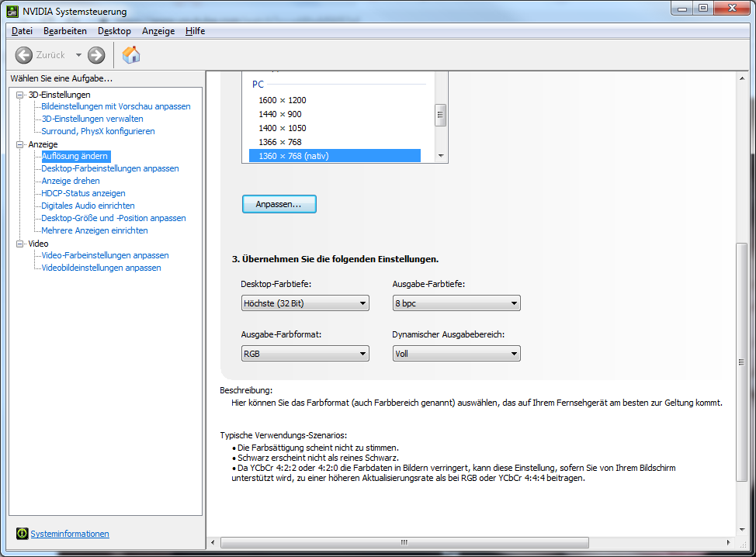
Task: Open Desktop-Größe und -Position anpassen
Action: [x=113, y=218]
